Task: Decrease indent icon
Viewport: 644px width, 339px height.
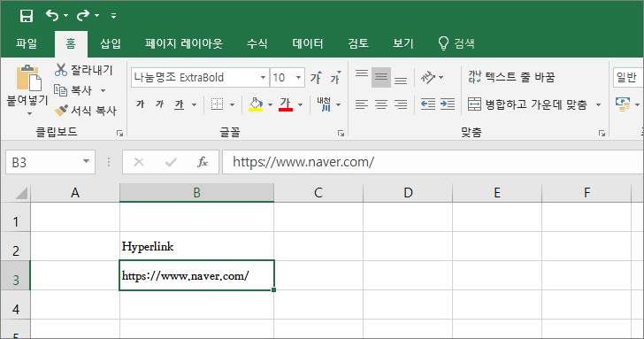Action: coord(428,104)
